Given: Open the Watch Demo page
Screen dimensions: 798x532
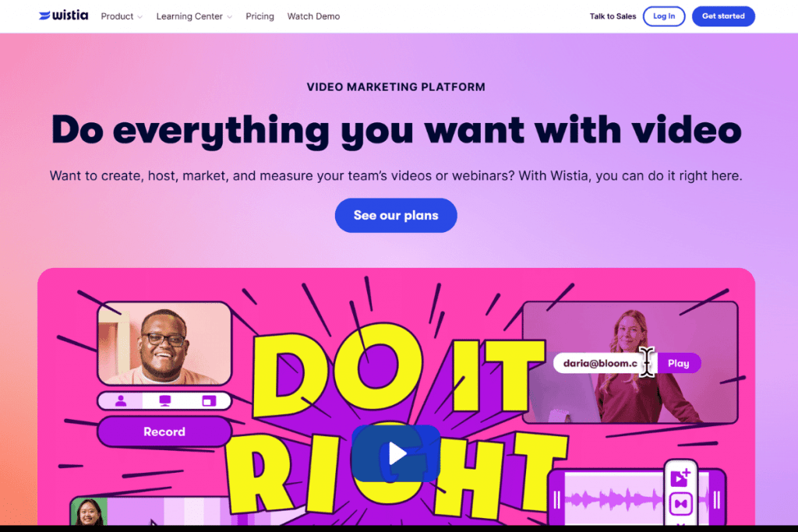Looking at the screenshot, I should click(x=313, y=16).
